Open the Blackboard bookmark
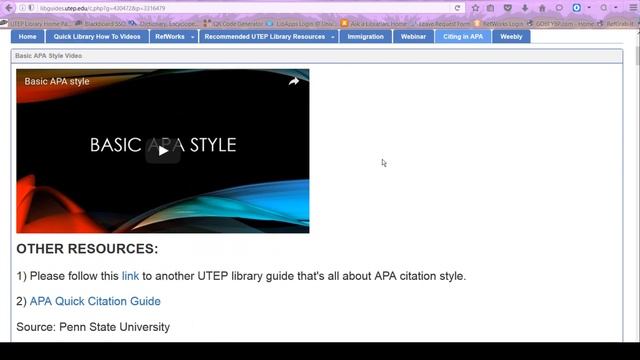 [101, 24]
